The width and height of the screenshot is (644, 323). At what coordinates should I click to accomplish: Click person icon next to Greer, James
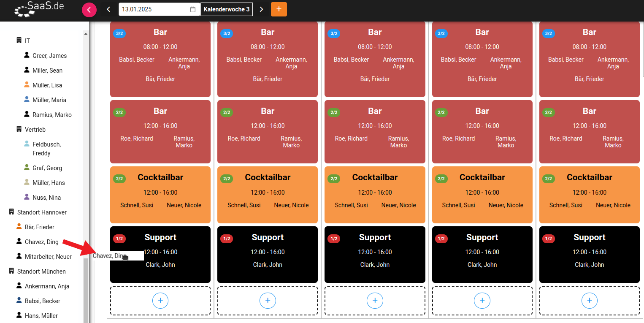click(27, 55)
